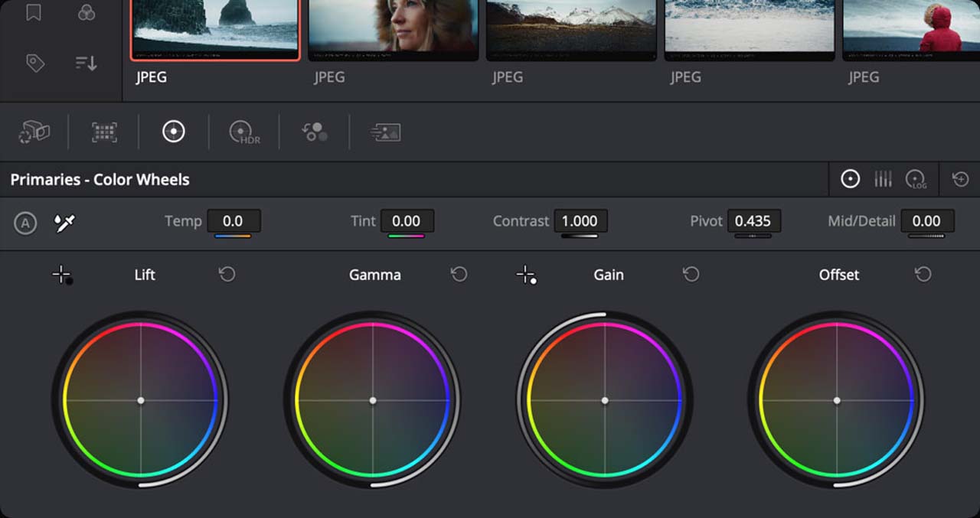The width and height of the screenshot is (980, 518).
Task: Reset the Gamma wheel
Action: 459,274
